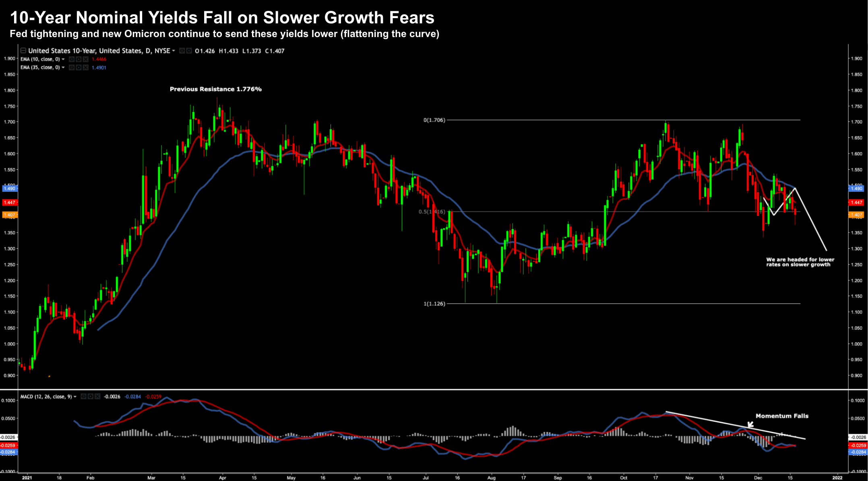Open settings gear for the United States 10-Year symbol

point(189,51)
